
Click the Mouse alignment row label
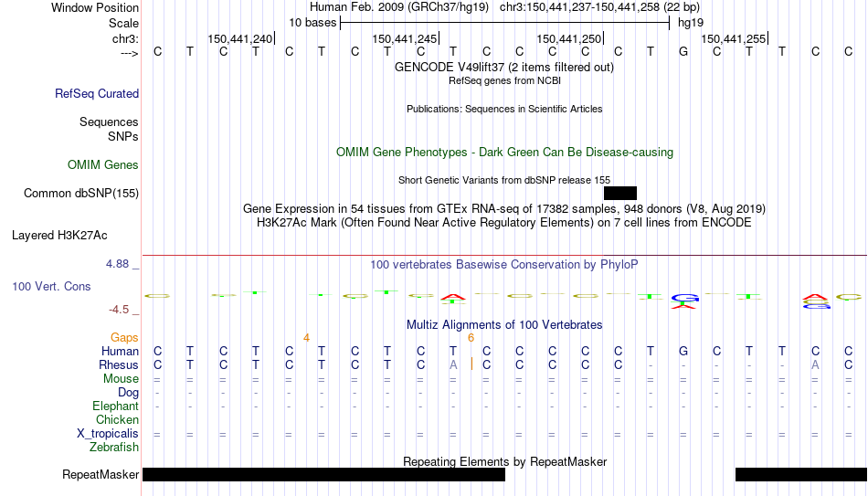click(122, 379)
